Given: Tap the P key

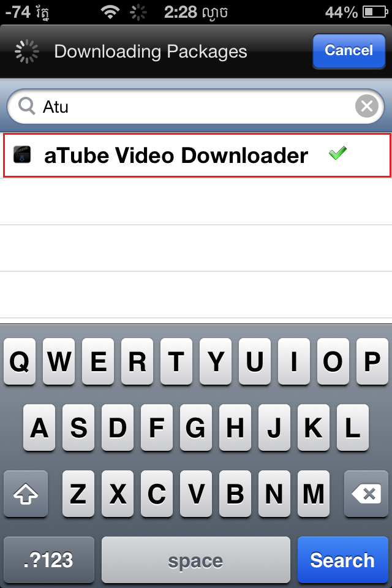Looking at the screenshot, I should coord(372,361).
